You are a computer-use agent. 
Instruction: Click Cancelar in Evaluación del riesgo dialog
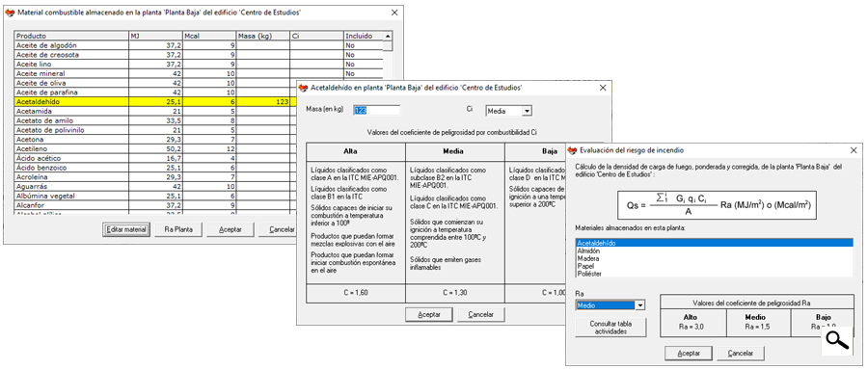click(x=741, y=353)
